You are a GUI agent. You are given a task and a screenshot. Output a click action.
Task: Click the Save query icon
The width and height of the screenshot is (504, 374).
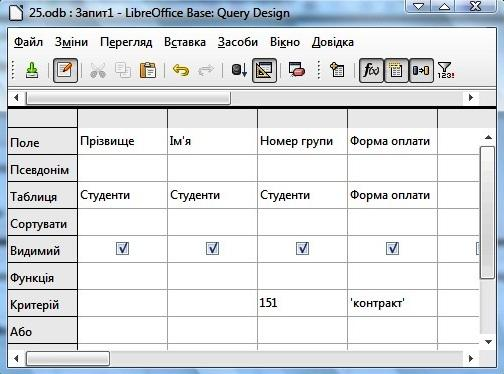(x=32, y=70)
